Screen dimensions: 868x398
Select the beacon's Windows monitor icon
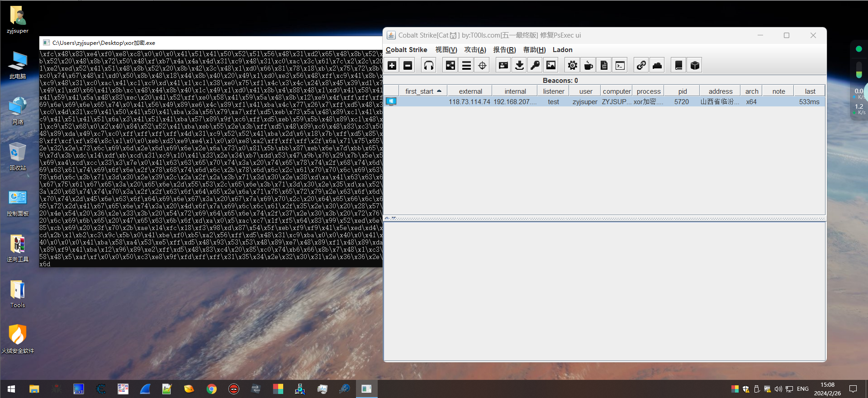391,102
